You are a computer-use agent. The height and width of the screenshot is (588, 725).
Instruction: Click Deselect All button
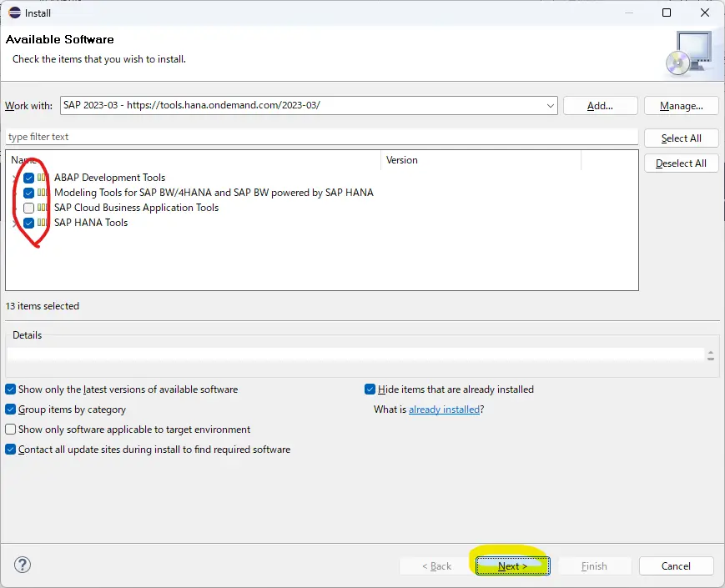click(x=681, y=163)
